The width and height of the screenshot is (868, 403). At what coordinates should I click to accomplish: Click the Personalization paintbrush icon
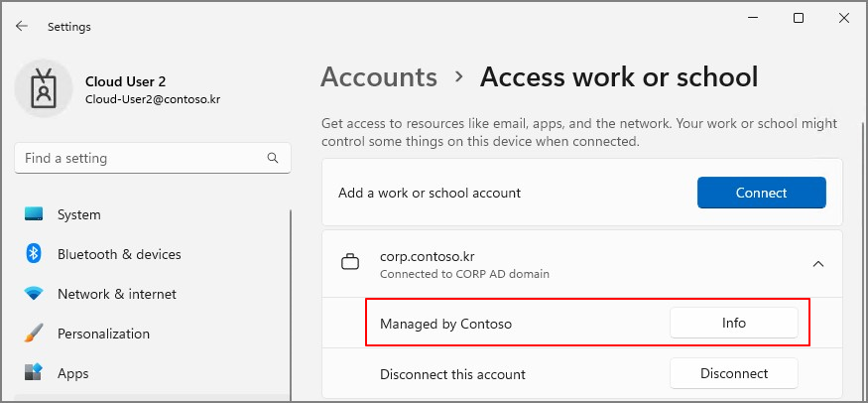(x=34, y=334)
